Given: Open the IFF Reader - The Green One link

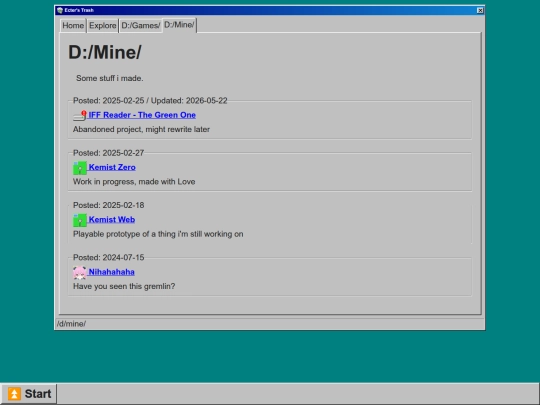Looking at the screenshot, I should click(x=142, y=115).
